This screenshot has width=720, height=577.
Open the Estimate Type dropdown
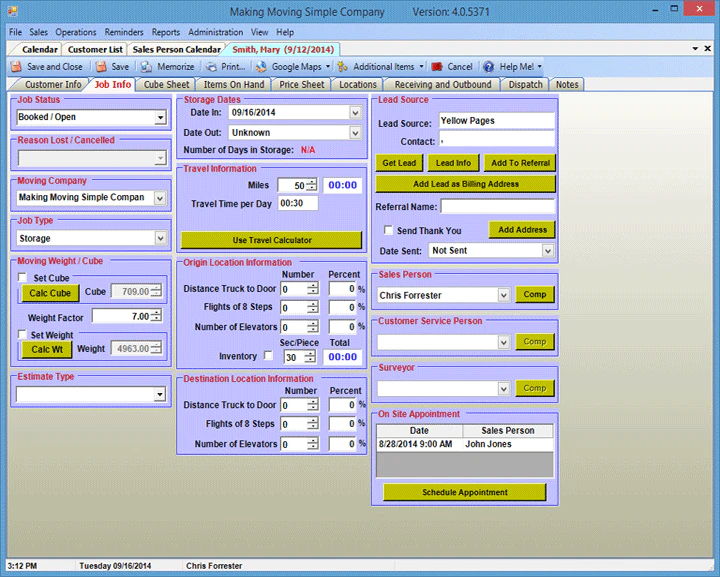(x=160, y=394)
